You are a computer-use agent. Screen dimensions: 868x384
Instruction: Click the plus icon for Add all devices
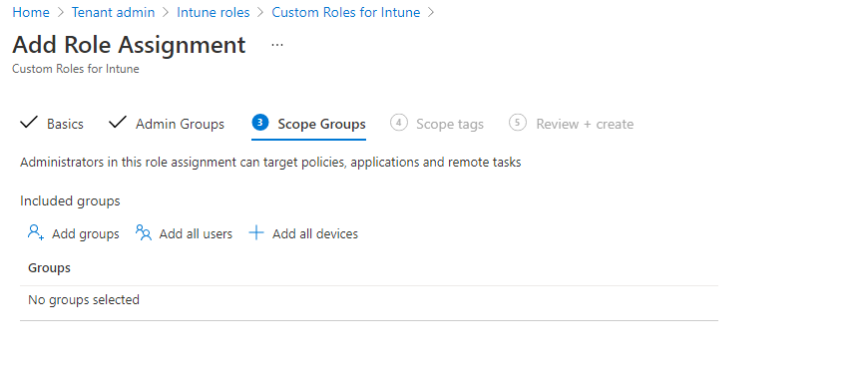255,233
